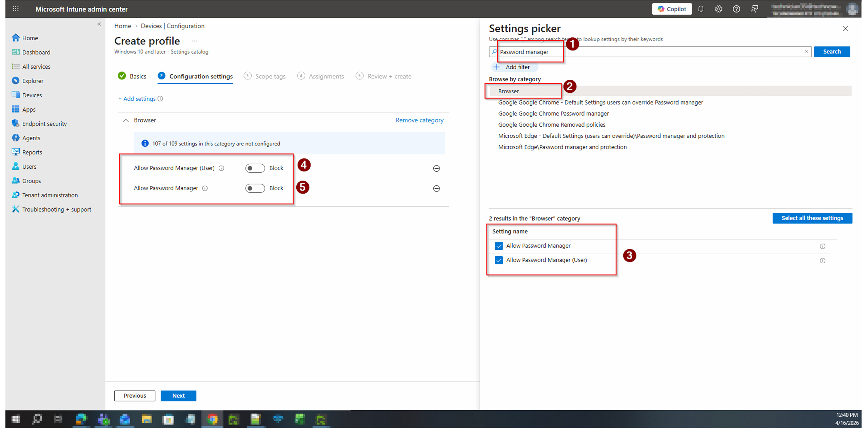Open notifications bell icon

click(701, 9)
